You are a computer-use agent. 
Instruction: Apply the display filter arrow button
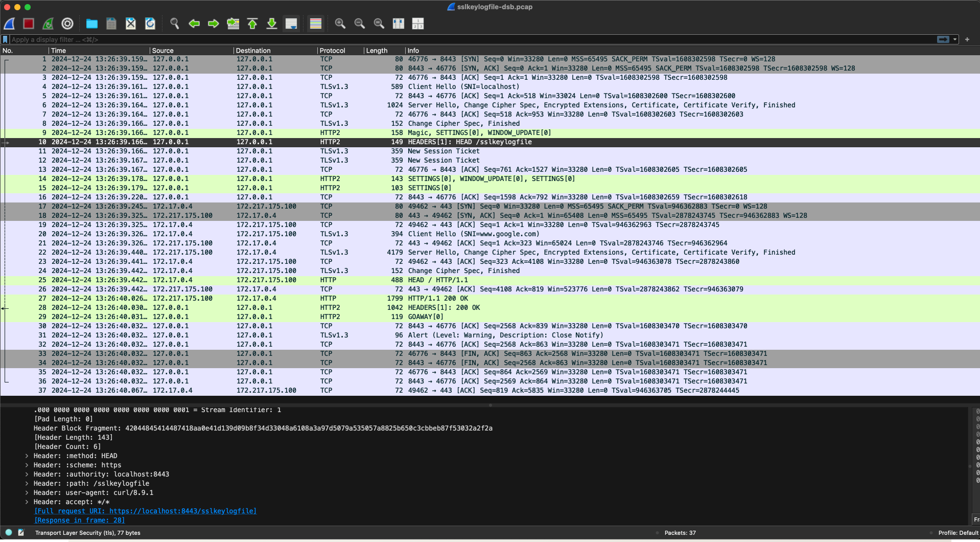(x=943, y=39)
